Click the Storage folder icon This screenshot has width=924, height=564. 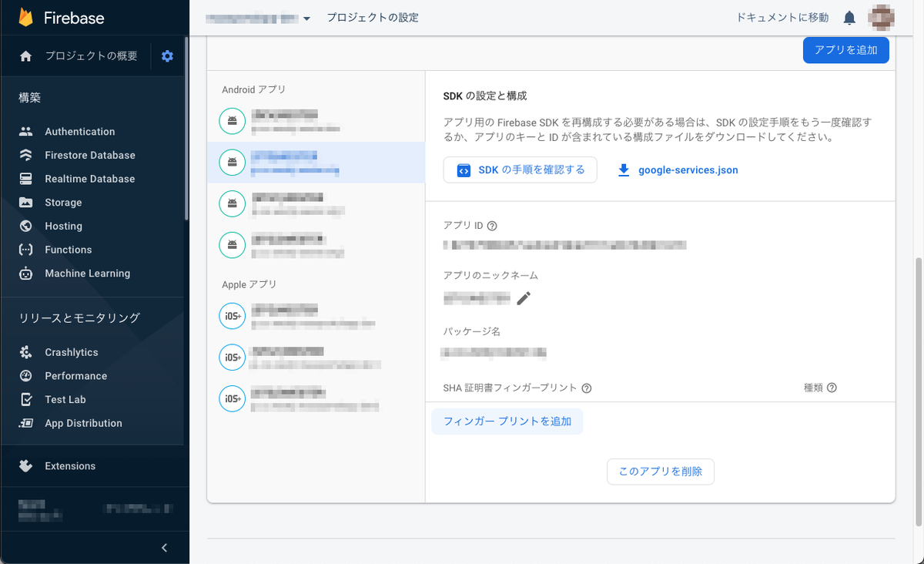pyautogui.click(x=26, y=203)
